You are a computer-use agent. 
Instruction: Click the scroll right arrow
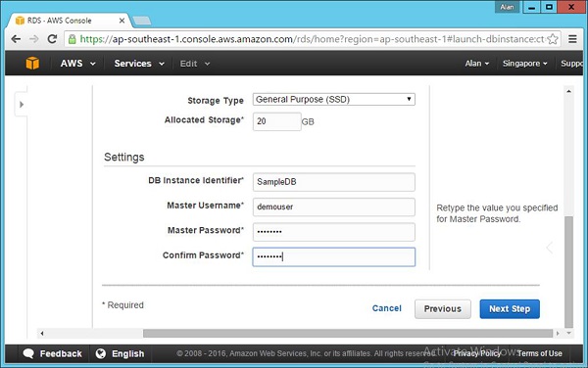coord(558,333)
